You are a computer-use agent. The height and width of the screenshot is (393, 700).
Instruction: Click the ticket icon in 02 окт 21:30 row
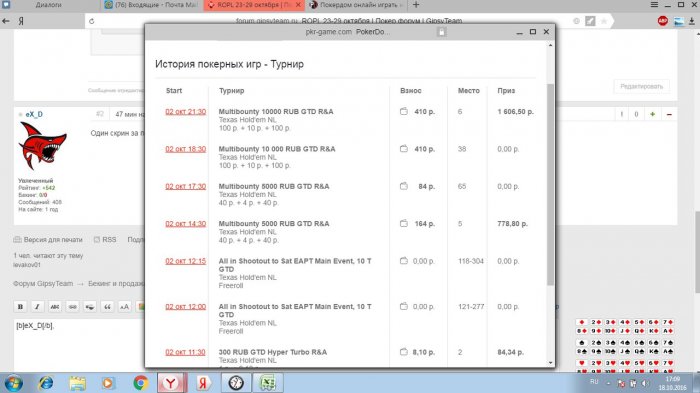[x=404, y=111]
